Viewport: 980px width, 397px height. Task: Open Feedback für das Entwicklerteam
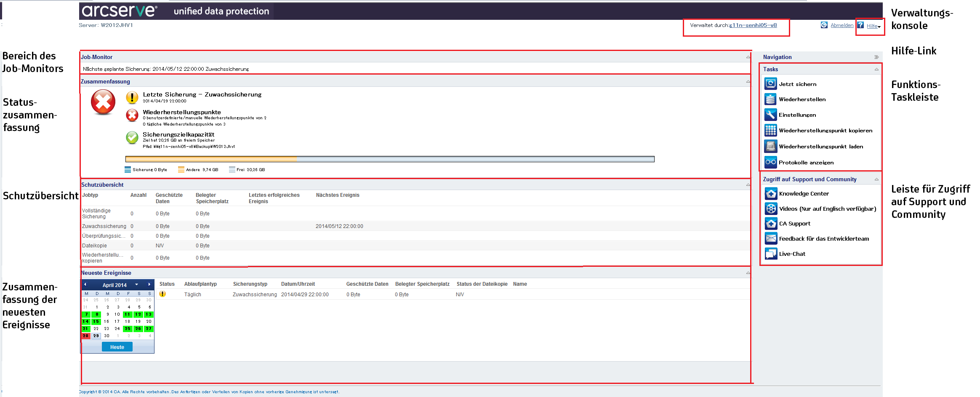[x=770, y=239]
